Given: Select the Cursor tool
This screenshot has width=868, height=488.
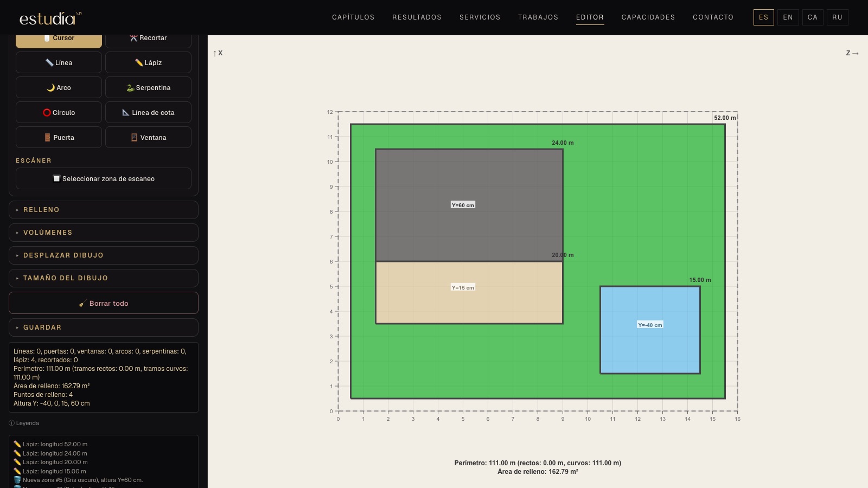Looking at the screenshot, I should point(59,41).
